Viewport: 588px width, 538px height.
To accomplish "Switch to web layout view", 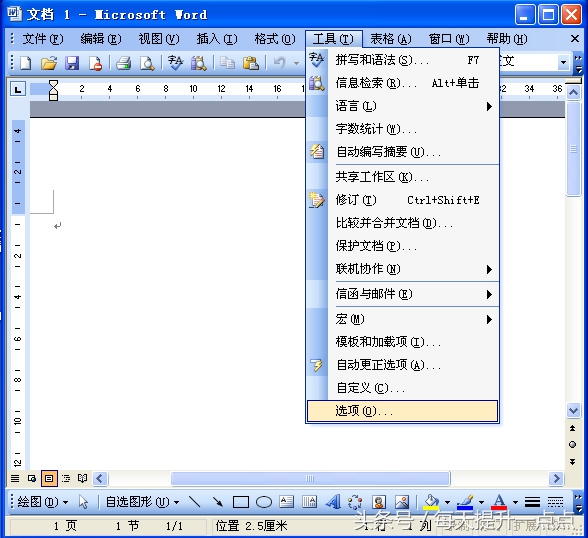I will 32,478.
